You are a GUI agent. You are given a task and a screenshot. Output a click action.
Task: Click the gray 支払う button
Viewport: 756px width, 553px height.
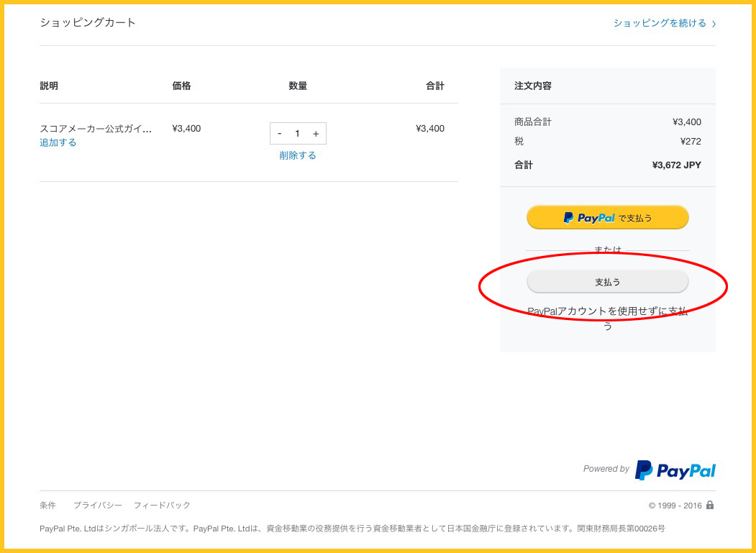608,282
